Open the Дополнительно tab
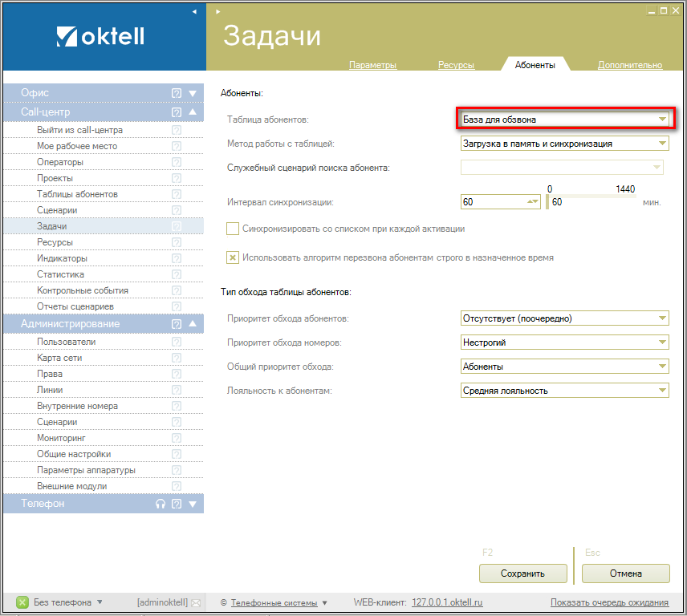Viewport: 687px width, 616px height. tap(630, 65)
